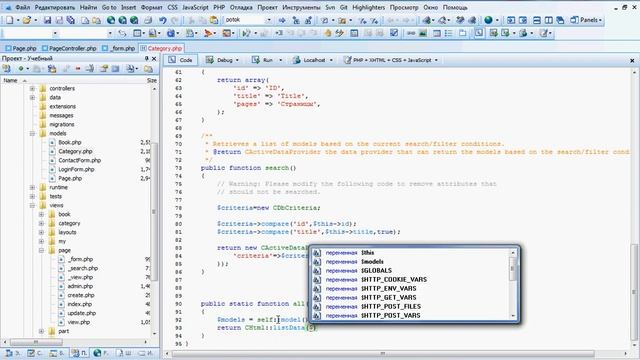Collapse the views folder in tree
The height and width of the screenshot is (360, 640).
[x=32, y=205]
